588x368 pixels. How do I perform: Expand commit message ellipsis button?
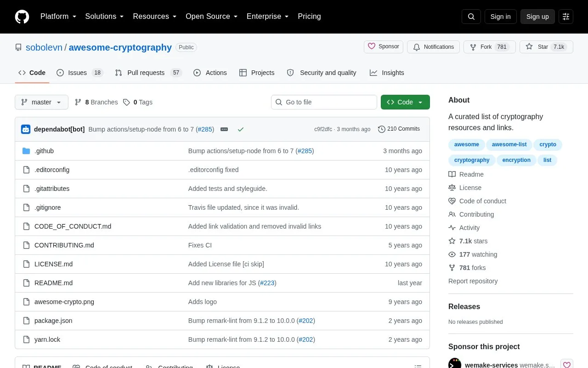[224, 129]
